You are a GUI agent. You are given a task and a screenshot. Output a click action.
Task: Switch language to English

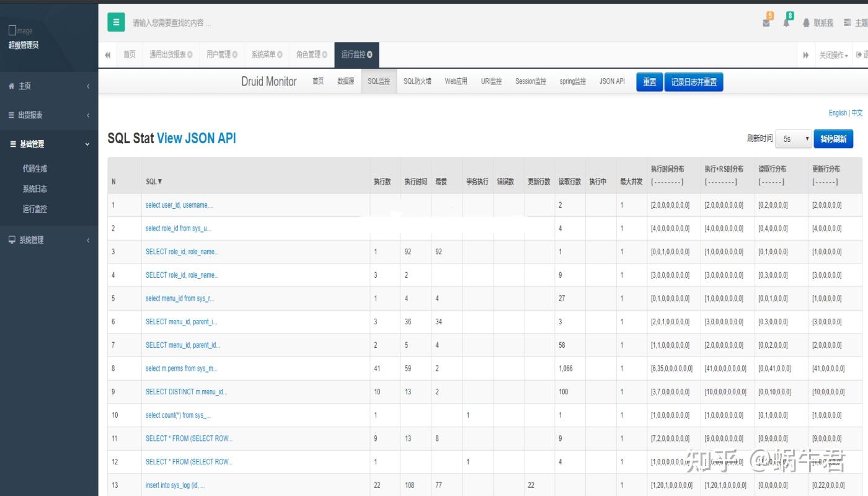click(838, 113)
